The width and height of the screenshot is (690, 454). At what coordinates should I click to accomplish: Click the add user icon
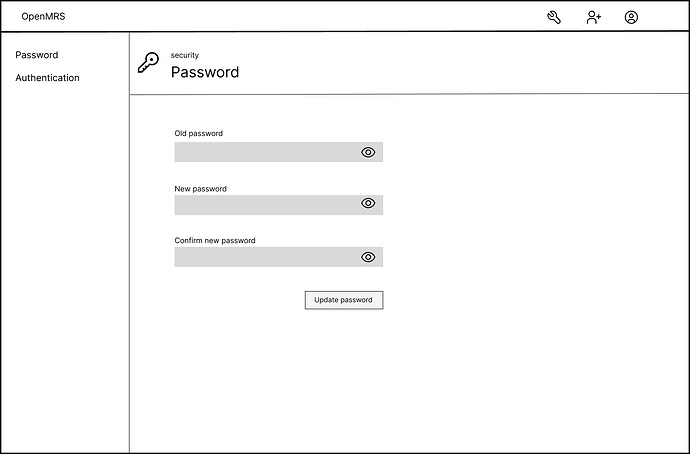[x=594, y=17]
